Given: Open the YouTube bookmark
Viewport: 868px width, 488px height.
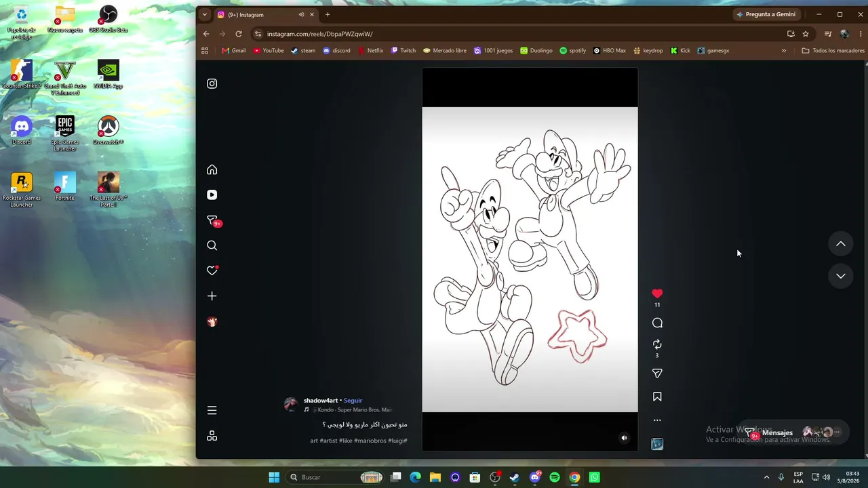Looking at the screenshot, I should 269,51.
